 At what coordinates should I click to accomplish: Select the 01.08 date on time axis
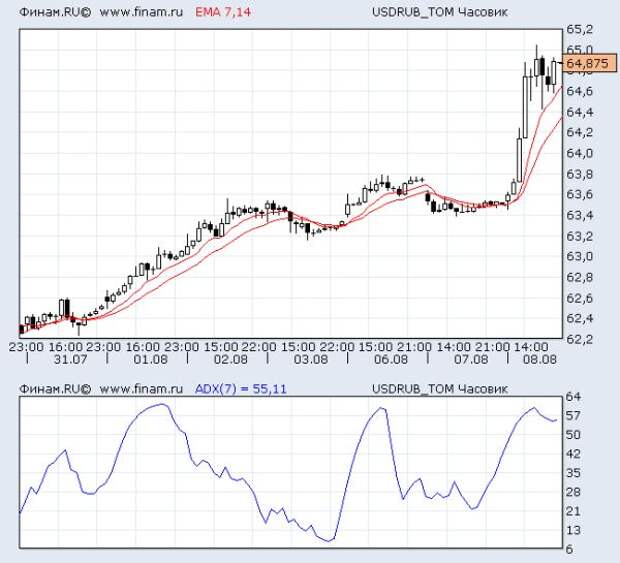tap(150, 359)
